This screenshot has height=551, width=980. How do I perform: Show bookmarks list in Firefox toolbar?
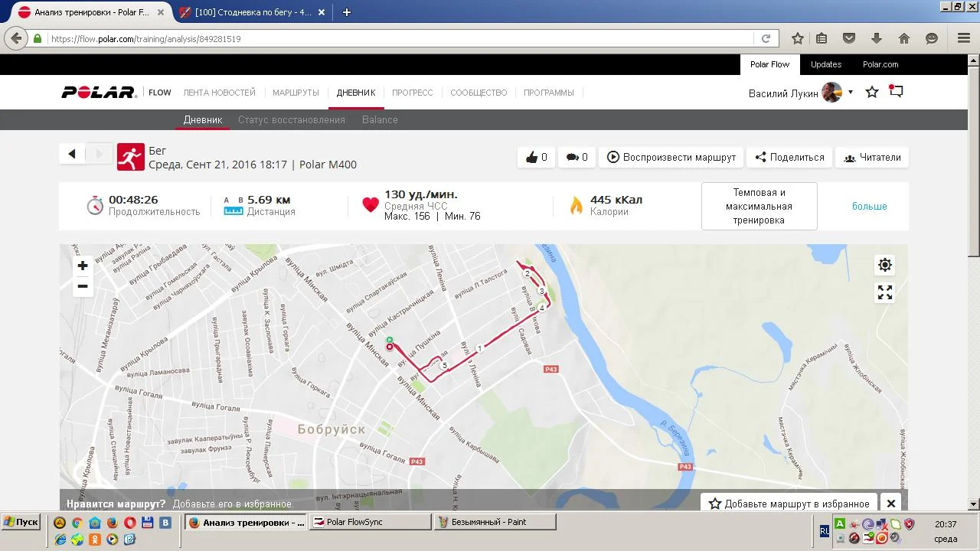pos(822,38)
